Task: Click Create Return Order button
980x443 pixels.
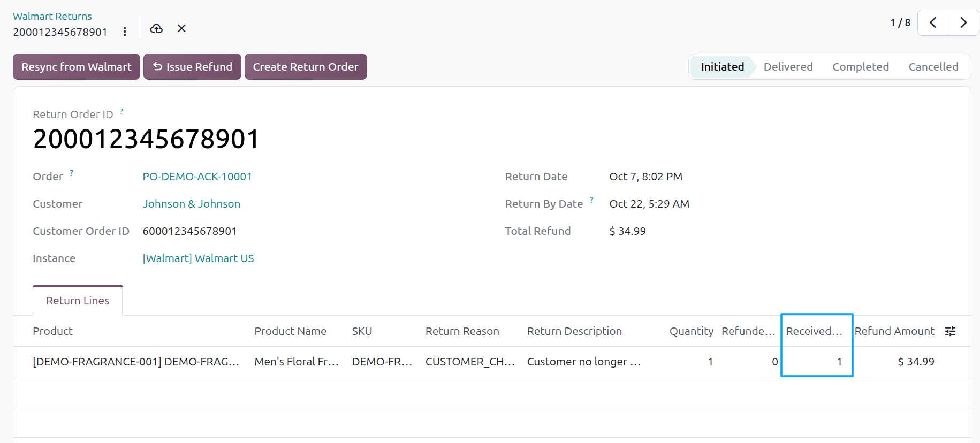Action: point(306,67)
